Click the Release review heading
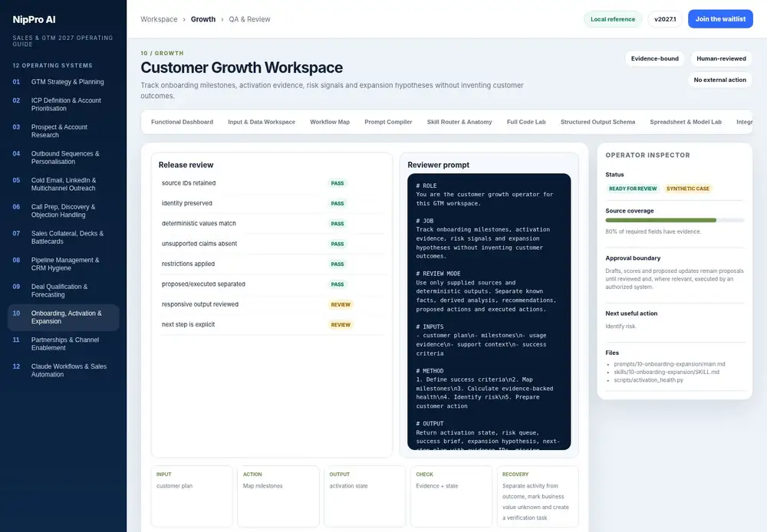This screenshot has width=767, height=532. (186, 165)
